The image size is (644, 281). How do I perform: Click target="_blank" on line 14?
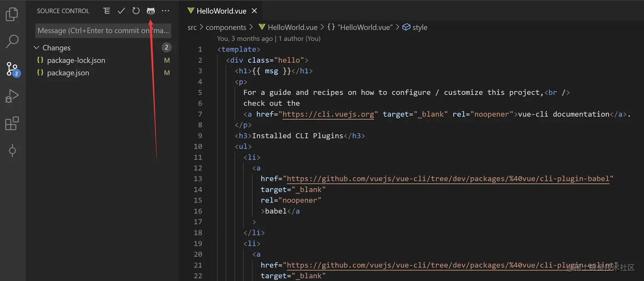(x=293, y=189)
